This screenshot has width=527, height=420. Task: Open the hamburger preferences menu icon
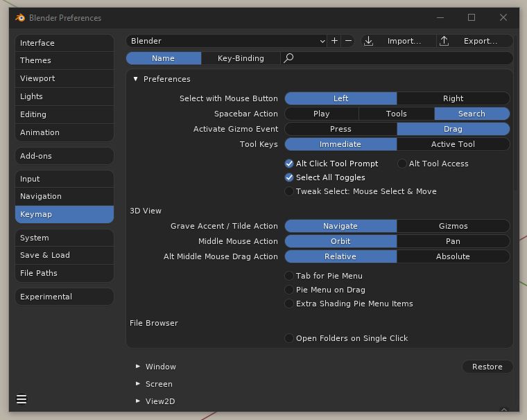21,399
